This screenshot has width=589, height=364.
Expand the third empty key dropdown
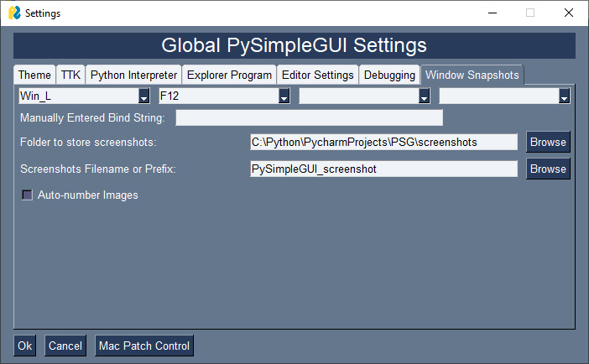pyautogui.click(x=424, y=97)
